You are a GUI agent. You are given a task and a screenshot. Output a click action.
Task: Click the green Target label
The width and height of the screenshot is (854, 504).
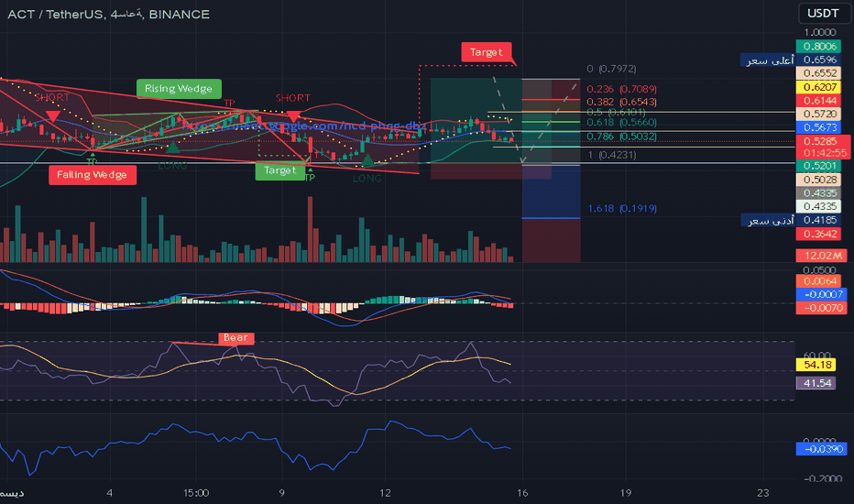pos(279,170)
